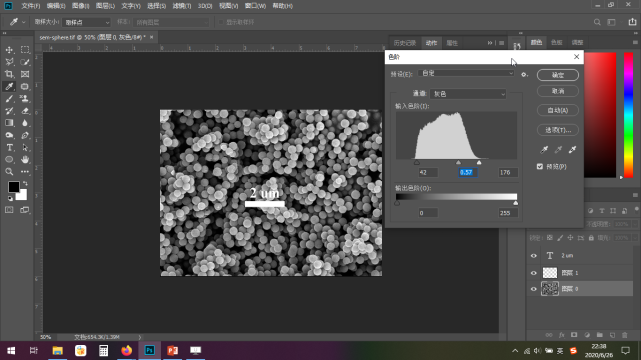Image resolution: width=641 pixels, height=360 pixels.
Task: Click the Options (T)... button
Action: [x=558, y=130]
